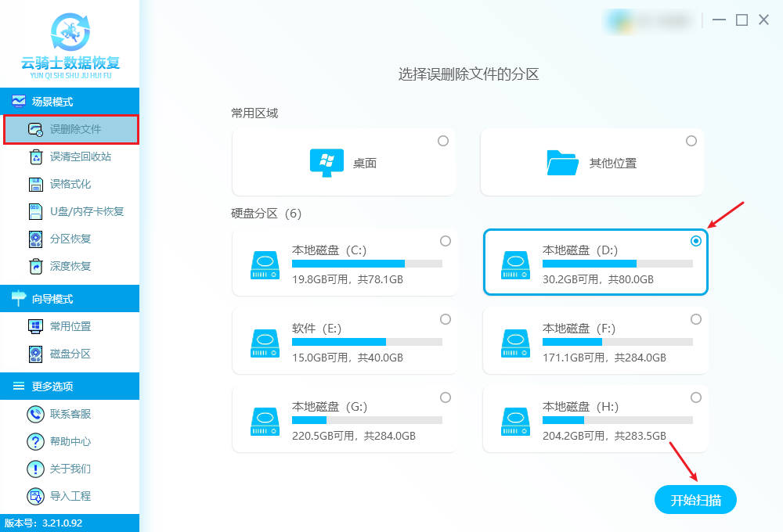Click the 误清空回收站 recycle bin icon

pos(35,156)
